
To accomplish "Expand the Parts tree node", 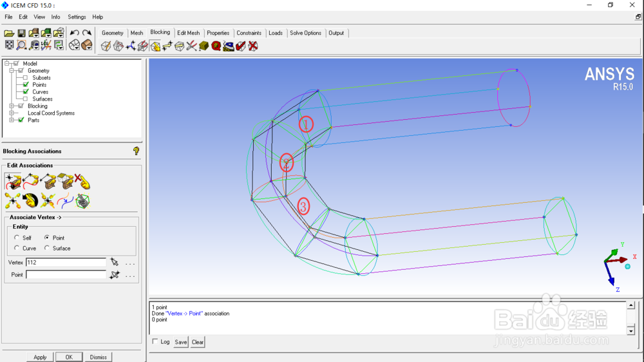I will pyautogui.click(x=12, y=120).
